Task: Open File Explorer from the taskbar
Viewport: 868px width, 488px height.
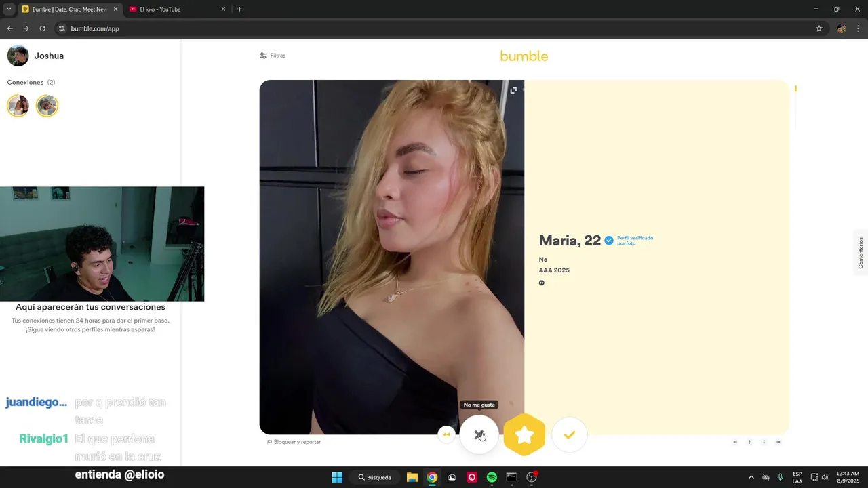Action: (x=412, y=477)
